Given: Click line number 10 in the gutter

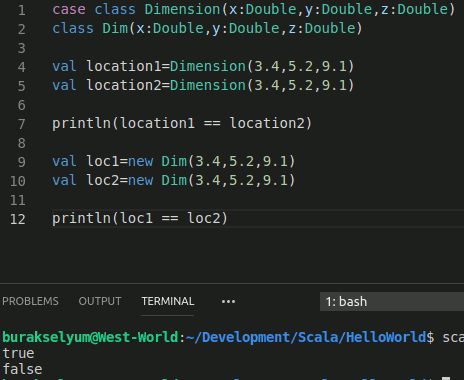Looking at the screenshot, I should pos(18,181).
